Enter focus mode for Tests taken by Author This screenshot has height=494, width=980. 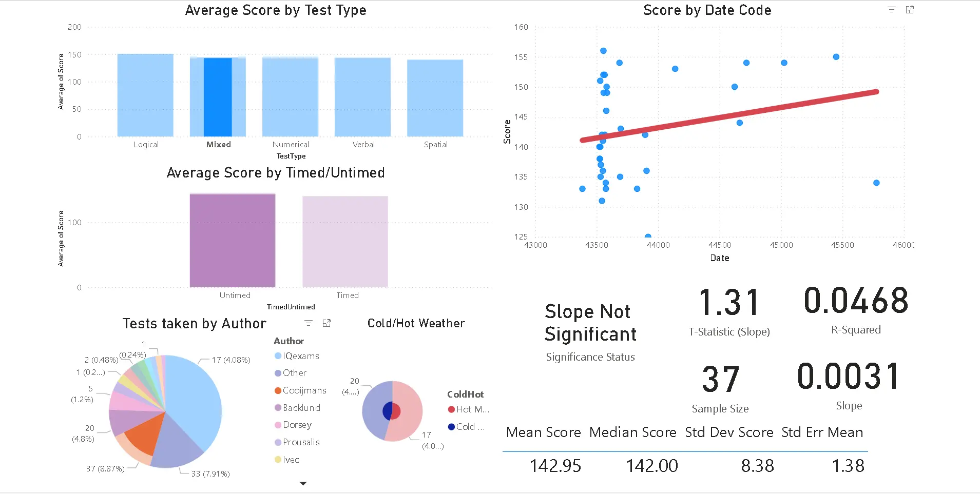point(326,323)
